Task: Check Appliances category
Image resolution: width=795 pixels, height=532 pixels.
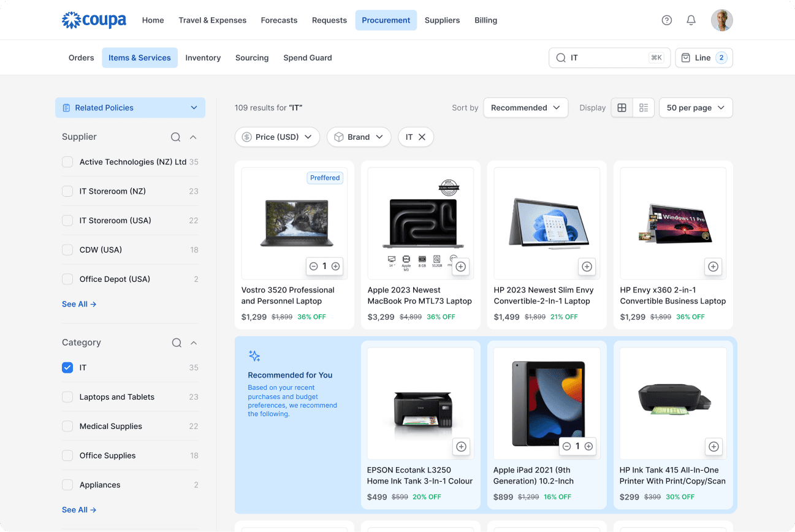Action: [67, 485]
